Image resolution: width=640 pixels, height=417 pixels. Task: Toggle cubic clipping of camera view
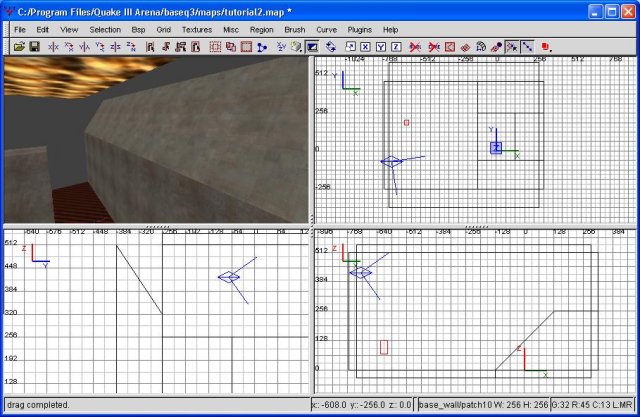point(312,47)
